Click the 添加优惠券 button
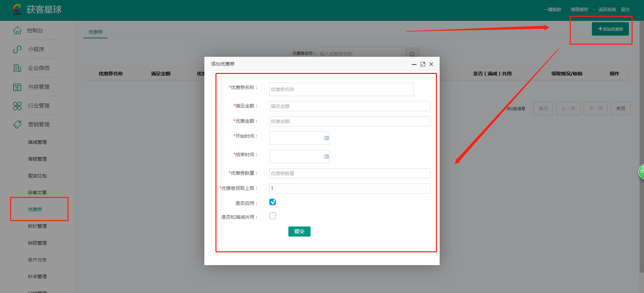Image resolution: width=644 pixels, height=293 pixels. click(610, 29)
